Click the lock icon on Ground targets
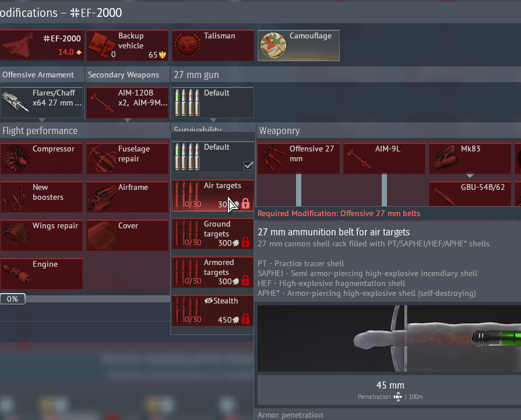 coord(245,242)
